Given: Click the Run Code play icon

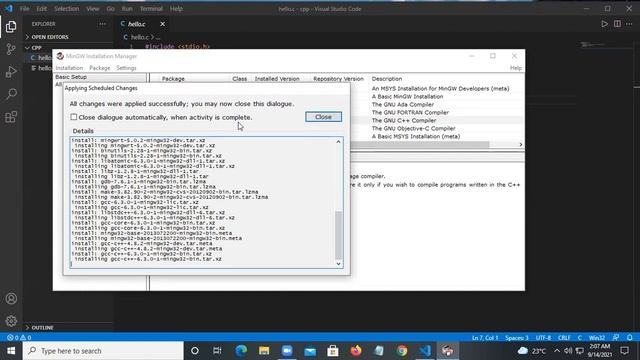Looking at the screenshot, I should [604, 24].
